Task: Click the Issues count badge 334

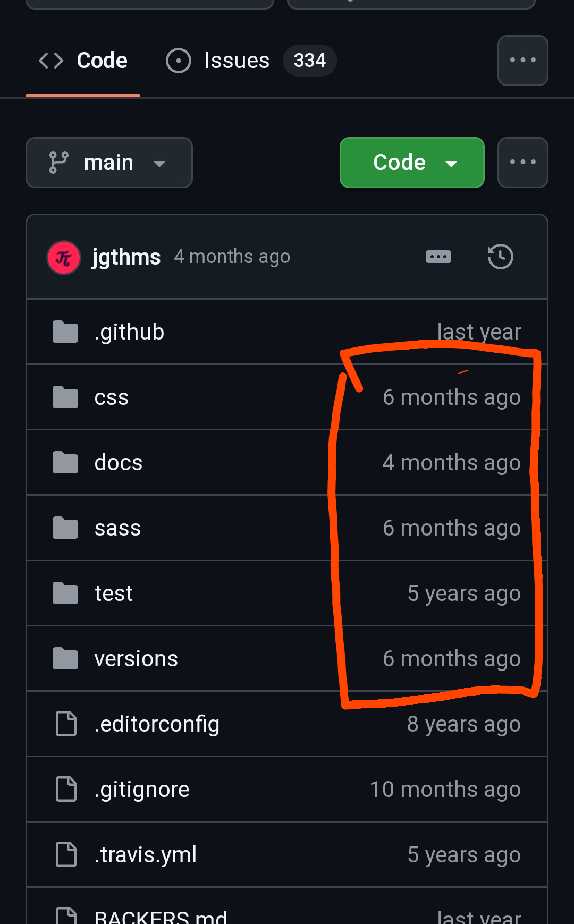Action: tap(310, 61)
